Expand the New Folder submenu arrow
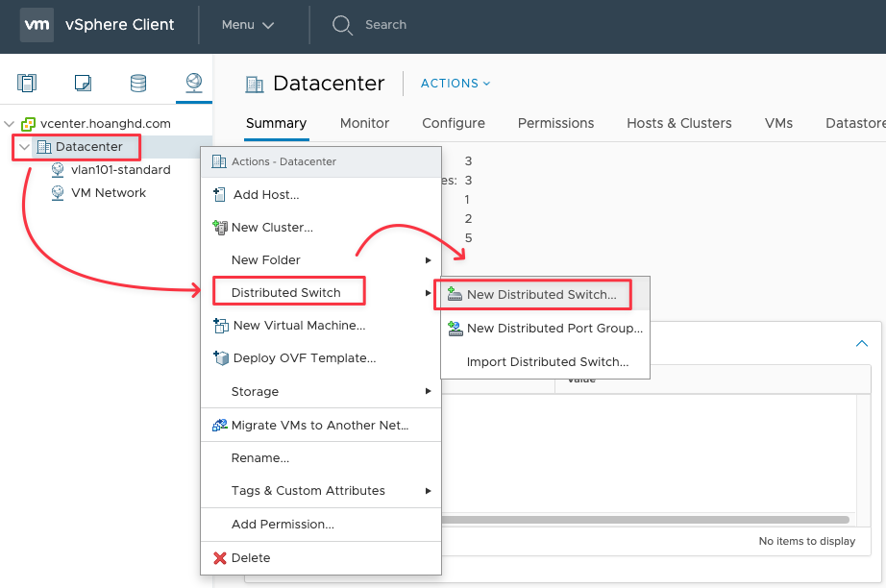The height and width of the screenshot is (588, 886). (x=429, y=260)
